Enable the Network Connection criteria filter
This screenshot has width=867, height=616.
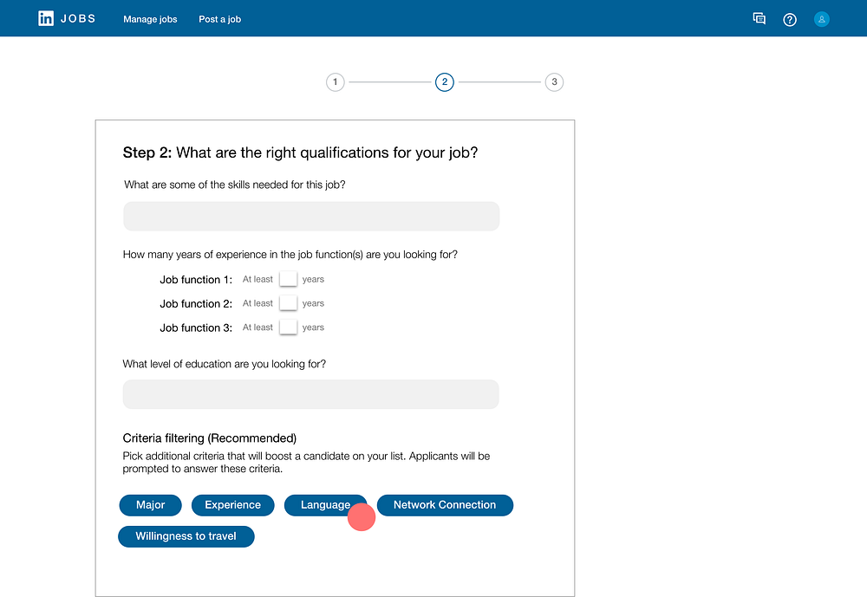click(445, 505)
